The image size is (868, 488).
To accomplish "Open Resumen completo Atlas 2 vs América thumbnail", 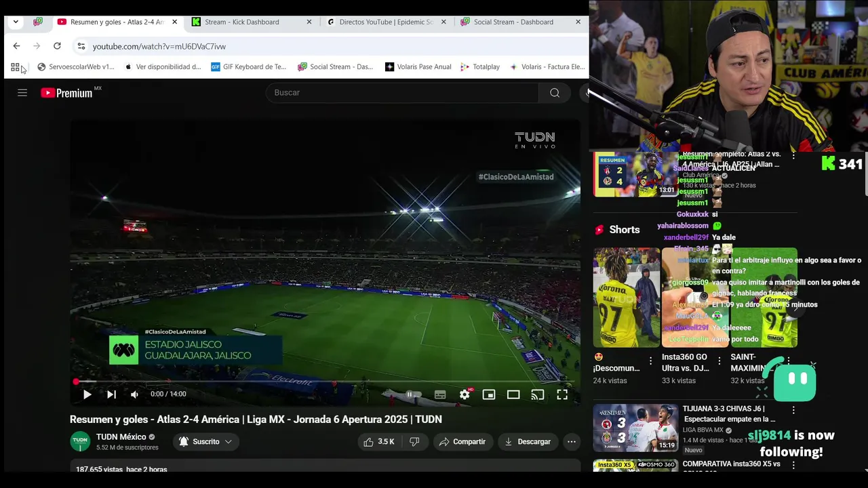I will pos(635,174).
